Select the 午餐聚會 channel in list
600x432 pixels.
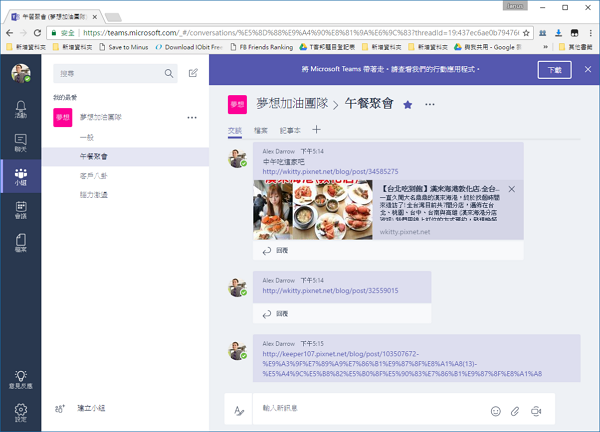coord(126,156)
